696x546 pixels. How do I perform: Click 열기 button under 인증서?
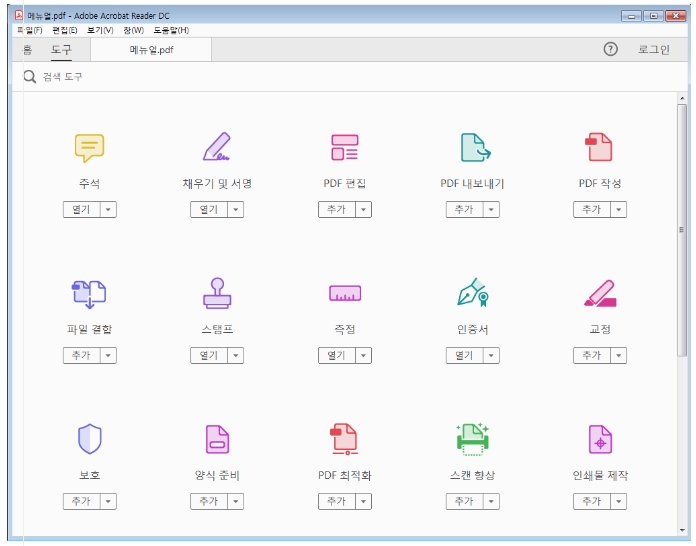tap(465, 356)
